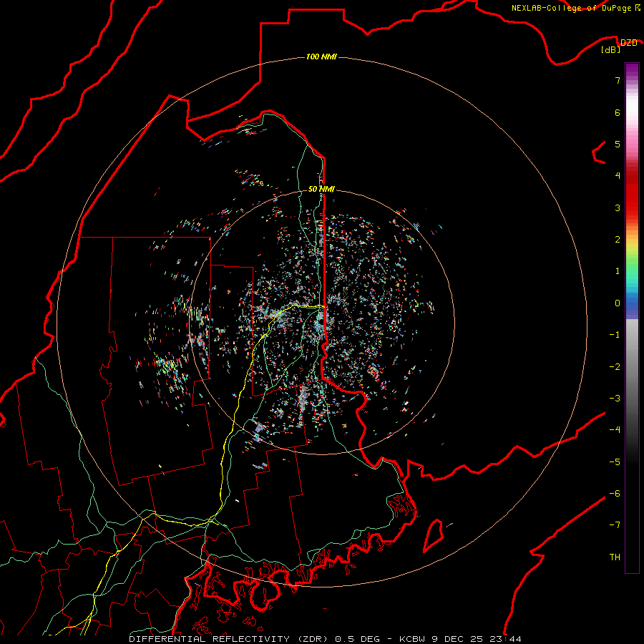Click the -1 value on the color scale
Image resolution: width=644 pixels, height=644 pixels.
pyautogui.click(x=615, y=335)
